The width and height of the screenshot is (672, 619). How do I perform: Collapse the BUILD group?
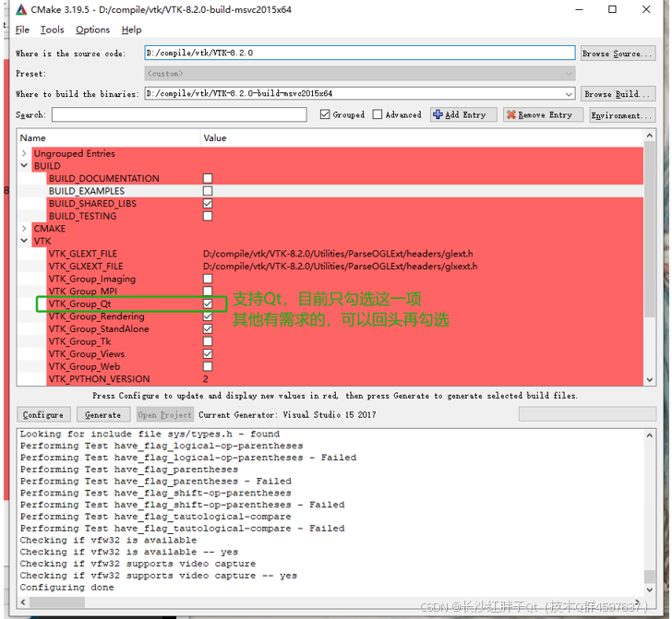pos(25,166)
